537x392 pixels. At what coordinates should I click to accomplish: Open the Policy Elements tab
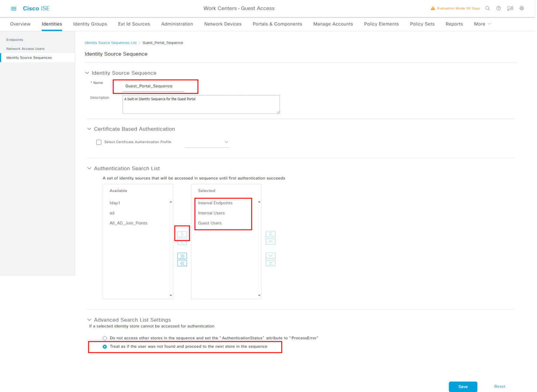[x=381, y=24]
